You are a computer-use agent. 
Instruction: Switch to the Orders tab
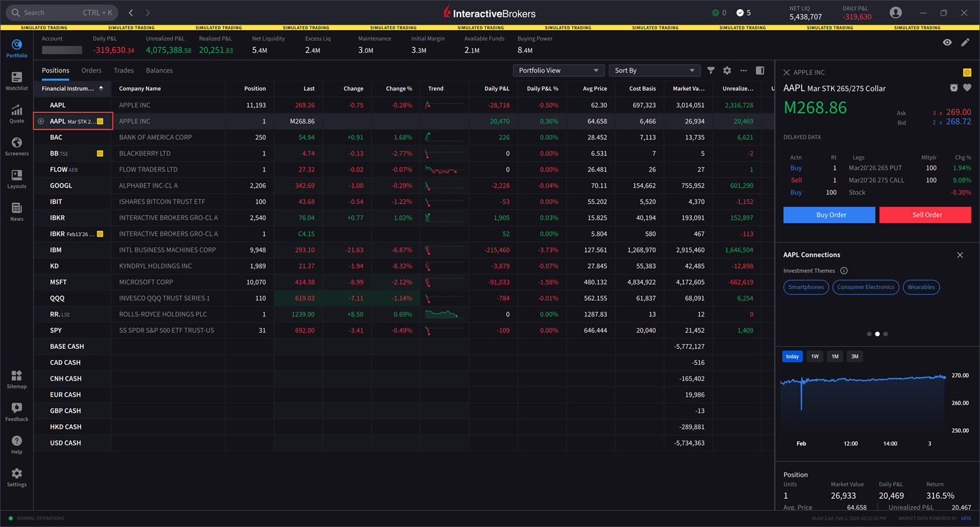point(91,71)
